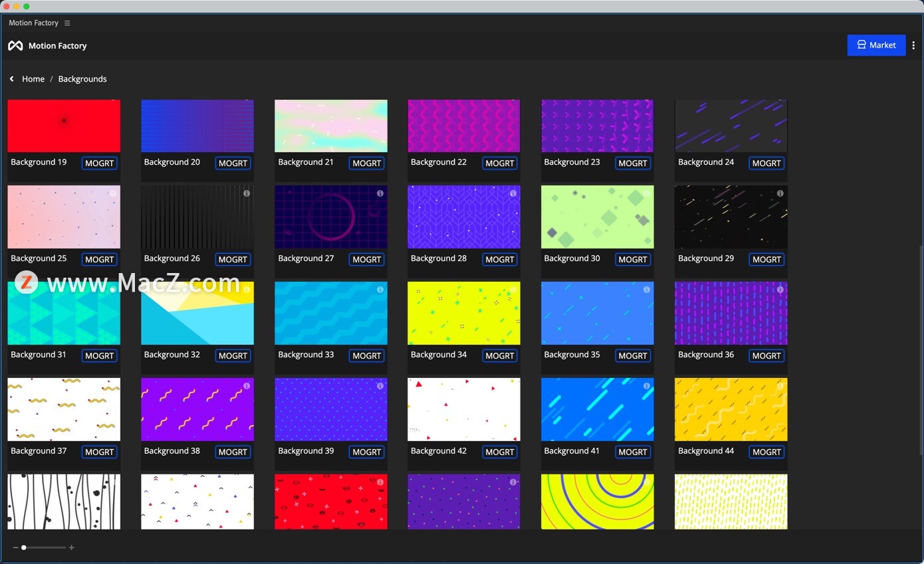
Task: Go back using the chevron before Home
Action: tap(11, 79)
